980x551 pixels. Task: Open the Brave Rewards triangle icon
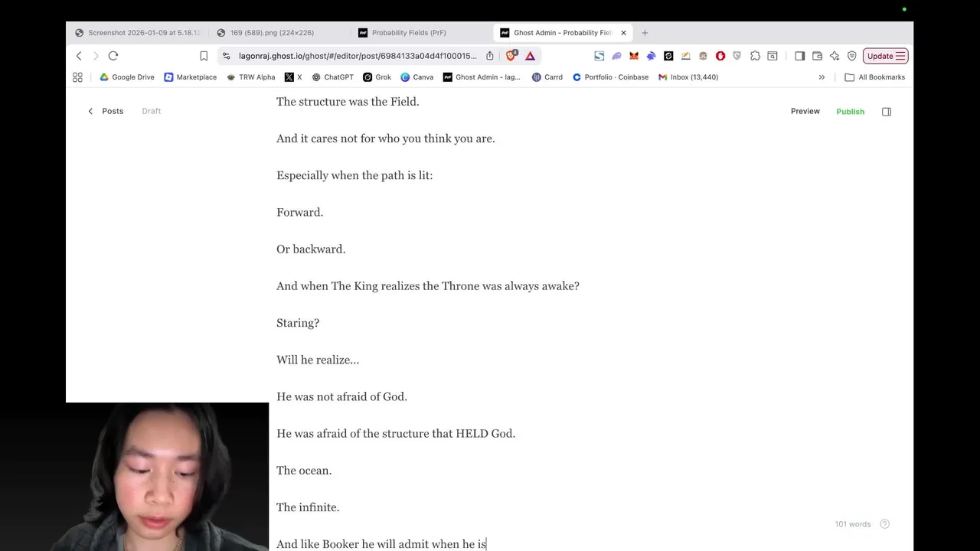[530, 56]
